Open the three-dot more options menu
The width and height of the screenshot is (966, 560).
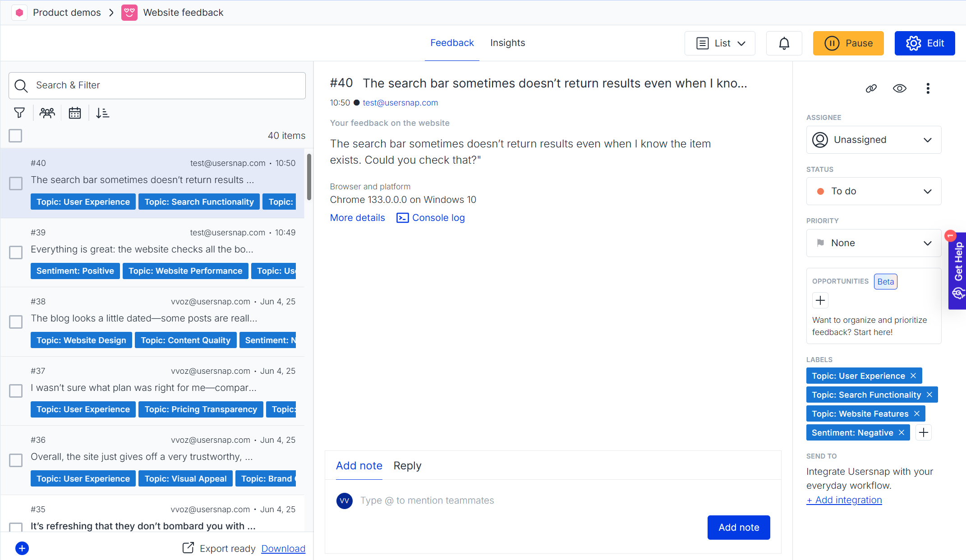pos(928,88)
